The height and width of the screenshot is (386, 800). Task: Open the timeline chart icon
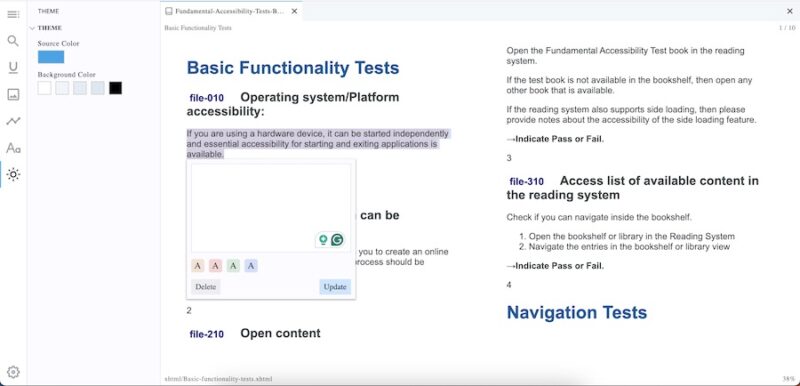[x=13, y=121]
